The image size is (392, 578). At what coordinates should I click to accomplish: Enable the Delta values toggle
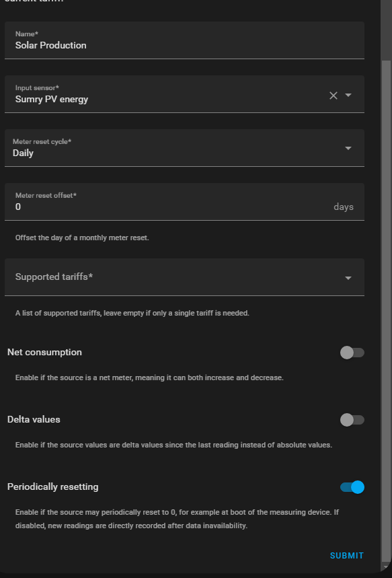point(352,419)
